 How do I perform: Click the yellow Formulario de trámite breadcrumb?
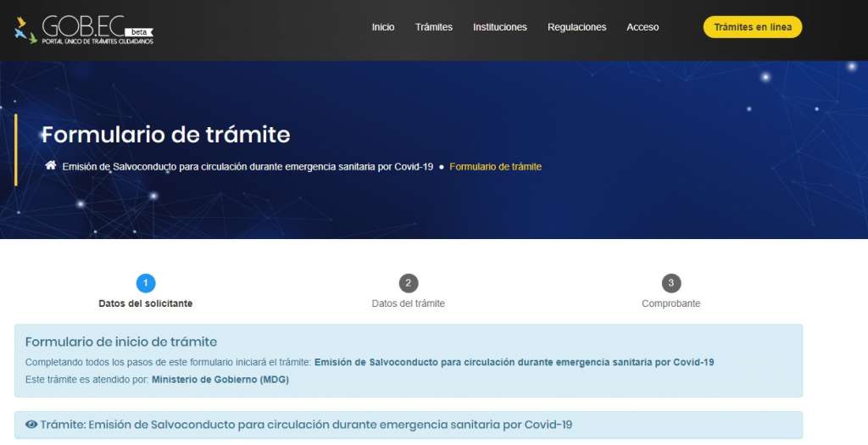[495, 167]
